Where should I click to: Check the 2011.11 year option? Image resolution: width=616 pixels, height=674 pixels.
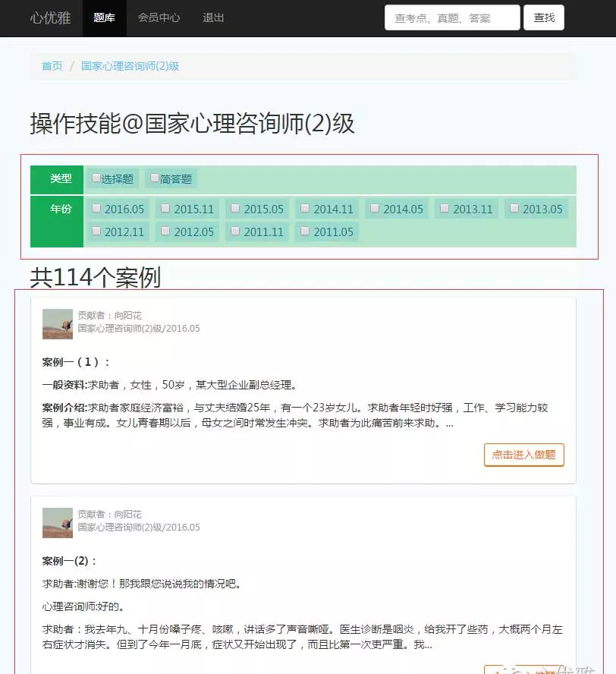tap(235, 231)
